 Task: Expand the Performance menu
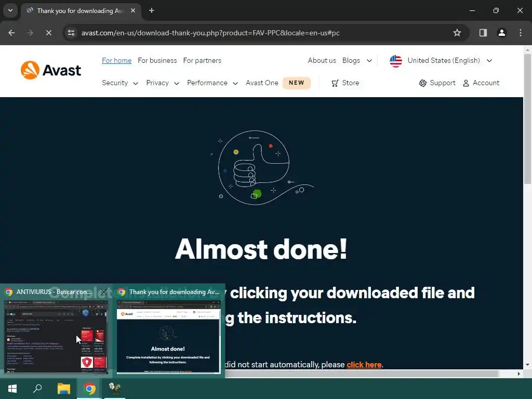tap(212, 83)
